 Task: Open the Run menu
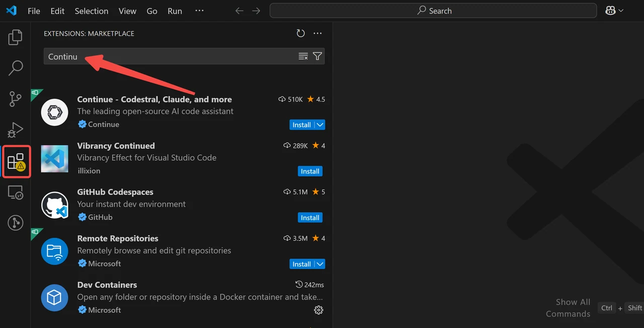[175, 11]
